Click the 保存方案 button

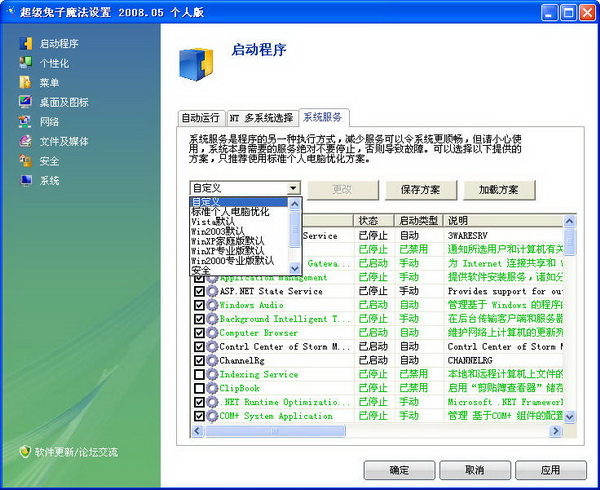[420, 189]
